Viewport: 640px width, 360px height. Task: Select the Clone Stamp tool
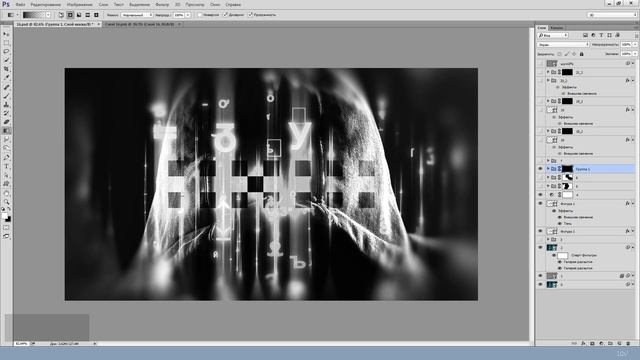6,104
